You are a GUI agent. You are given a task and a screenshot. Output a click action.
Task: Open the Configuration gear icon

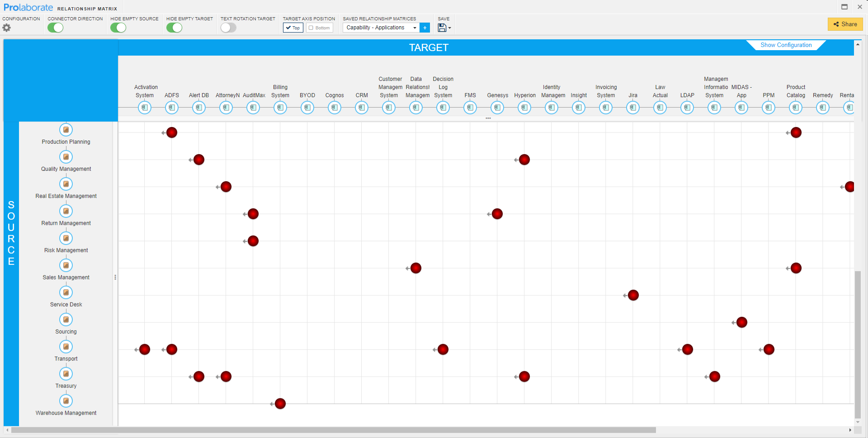[6, 28]
